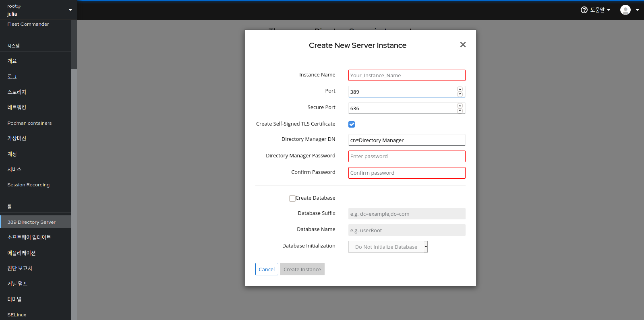Image resolution: width=644 pixels, height=320 pixels.
Task: Open 터미널 terminal page
Action: click(35, 299)
